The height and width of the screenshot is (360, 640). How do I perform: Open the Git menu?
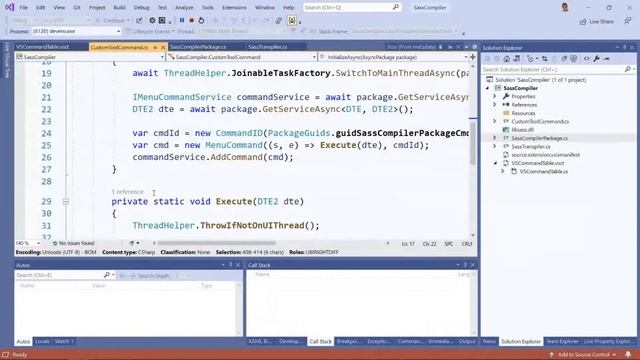[x=77, y=7]
